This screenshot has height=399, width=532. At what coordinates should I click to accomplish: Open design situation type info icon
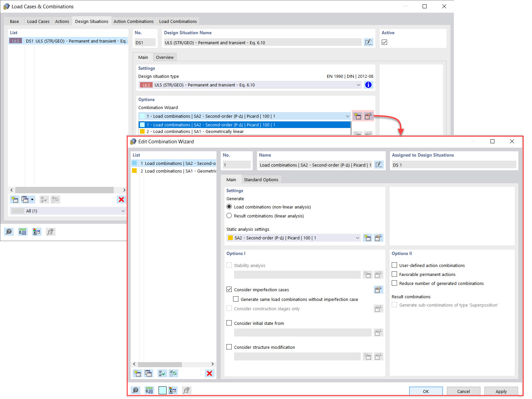pos(368,85)
